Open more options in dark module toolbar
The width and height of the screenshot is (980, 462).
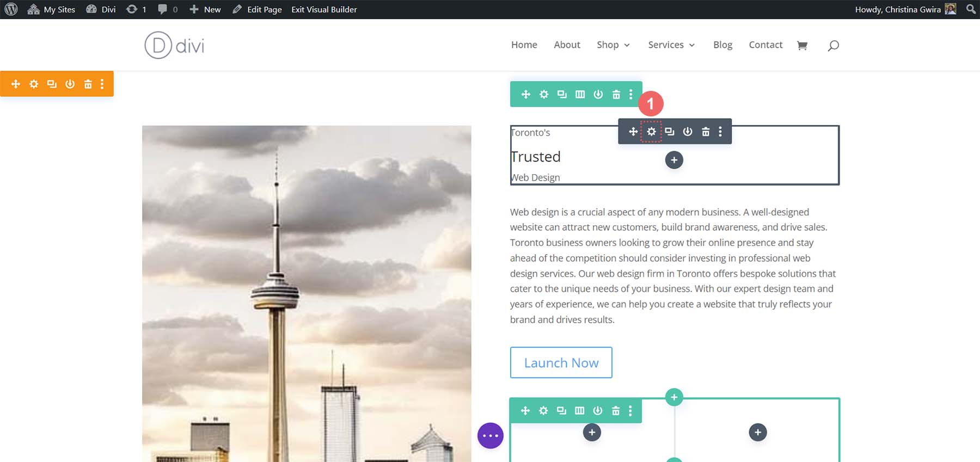pyautogui.click(x=720, y=132)
